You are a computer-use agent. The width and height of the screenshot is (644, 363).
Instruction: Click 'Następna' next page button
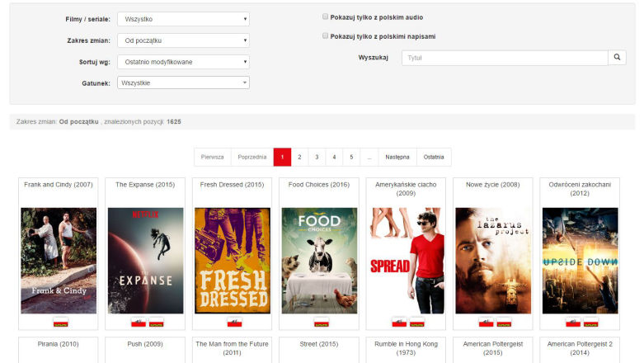point(397,157)
